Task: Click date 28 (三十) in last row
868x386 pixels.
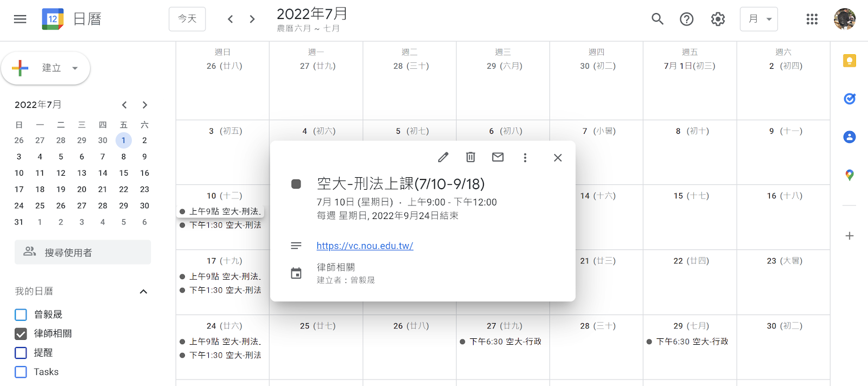Action: 597,326
